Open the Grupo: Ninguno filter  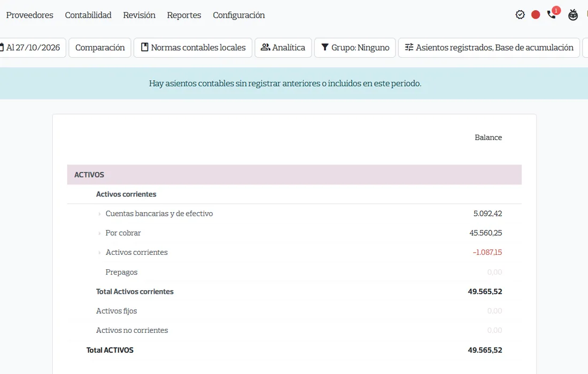pos(355,48)
